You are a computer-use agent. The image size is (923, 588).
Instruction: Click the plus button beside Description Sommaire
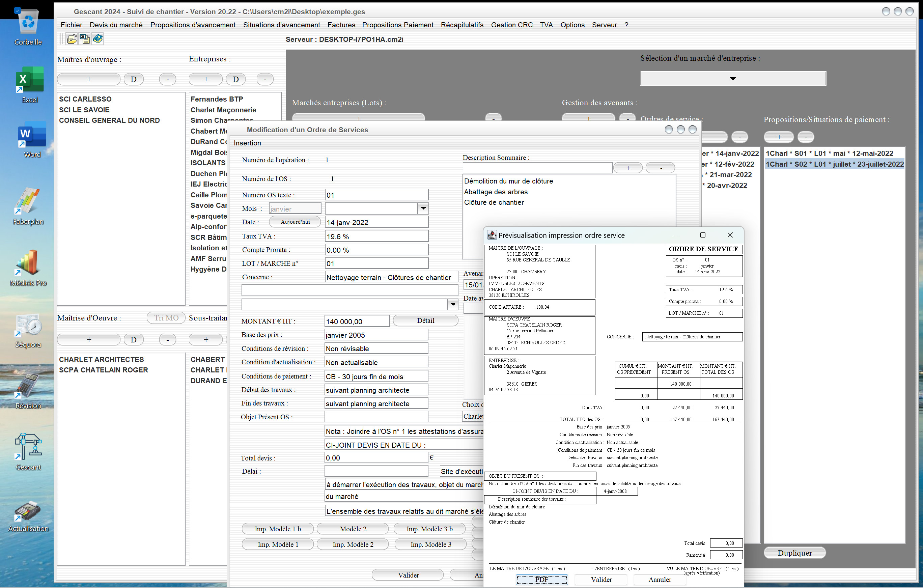628,168
